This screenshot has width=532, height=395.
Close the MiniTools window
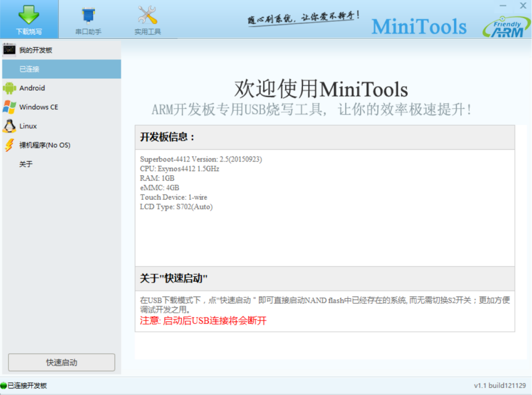(x=523, y=6)
